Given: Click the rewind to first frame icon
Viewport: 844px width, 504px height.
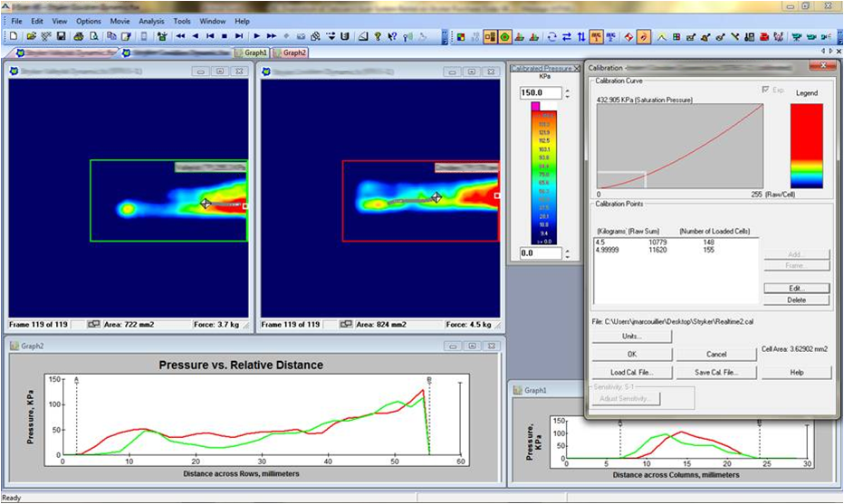Looking at the screenshot, I should coord(179,36).
